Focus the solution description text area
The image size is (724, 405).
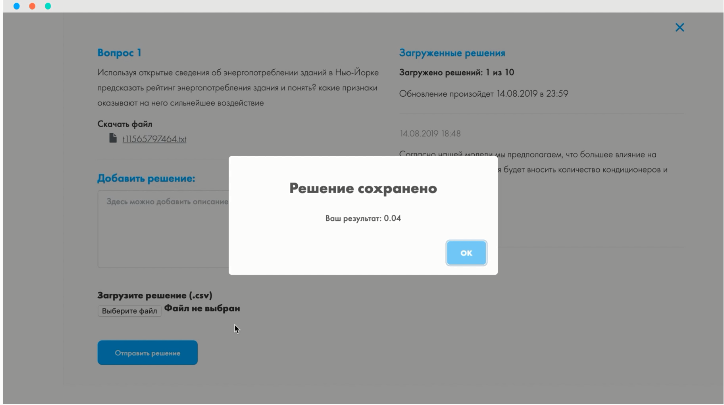tap(163, 229)
